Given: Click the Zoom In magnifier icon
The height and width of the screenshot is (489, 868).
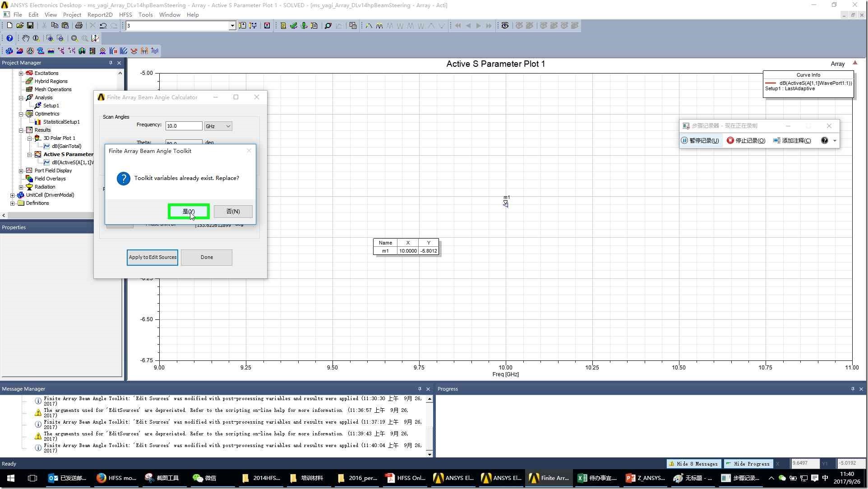Looking at the screenshot, I should point(50,38).
